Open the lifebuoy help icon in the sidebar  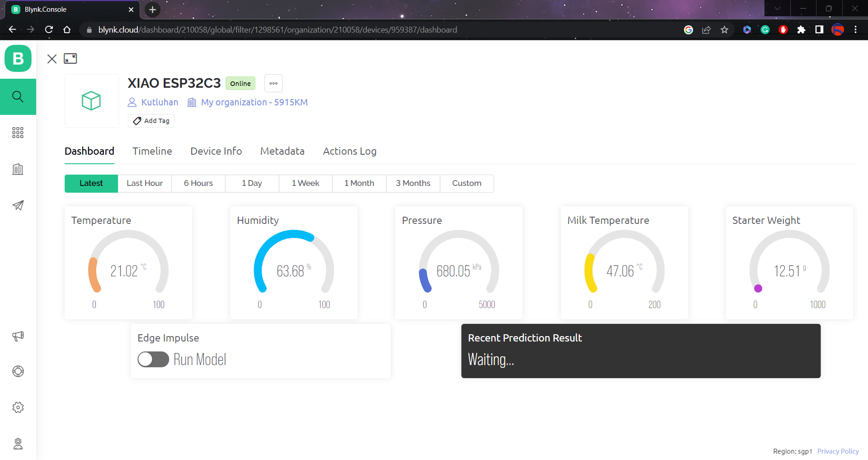[18, 371]
